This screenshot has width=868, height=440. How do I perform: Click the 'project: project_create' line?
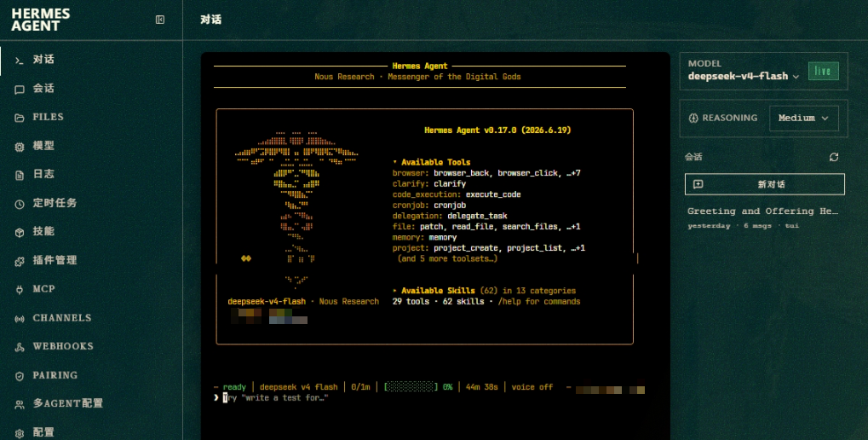488,248
